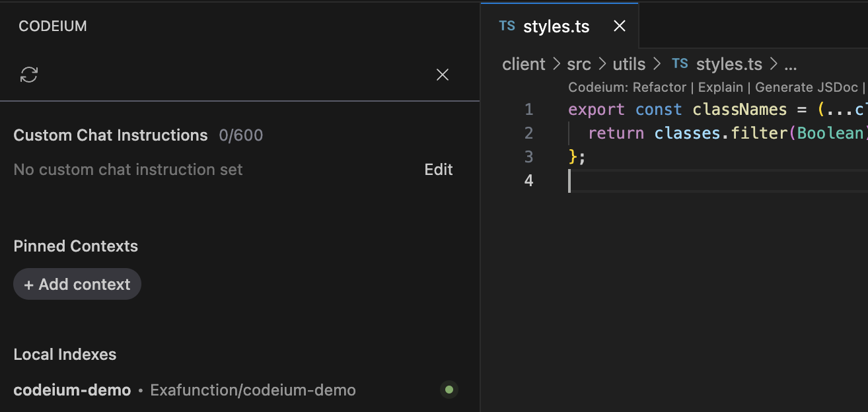
Task: Open the utils breadcrumb segment
Action: 629,64
